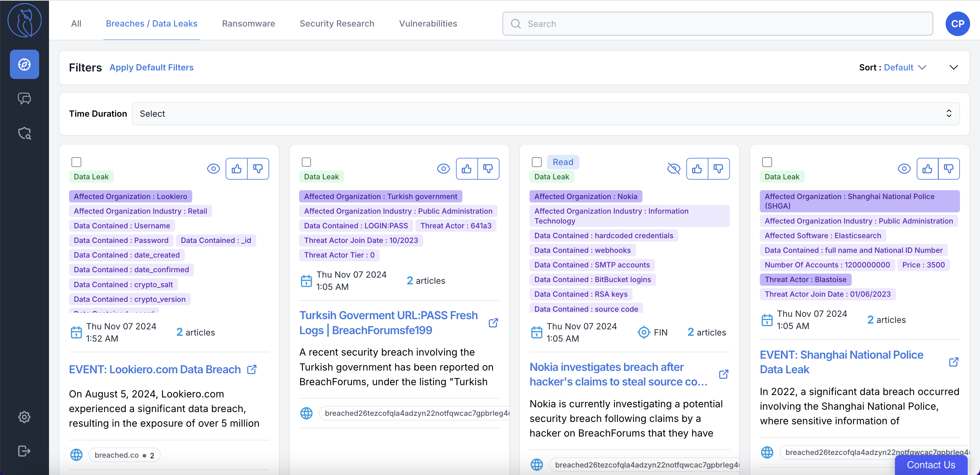Open the Time Duration Select dropdown
Screen dimensions: 980x475
coord(545,114)
